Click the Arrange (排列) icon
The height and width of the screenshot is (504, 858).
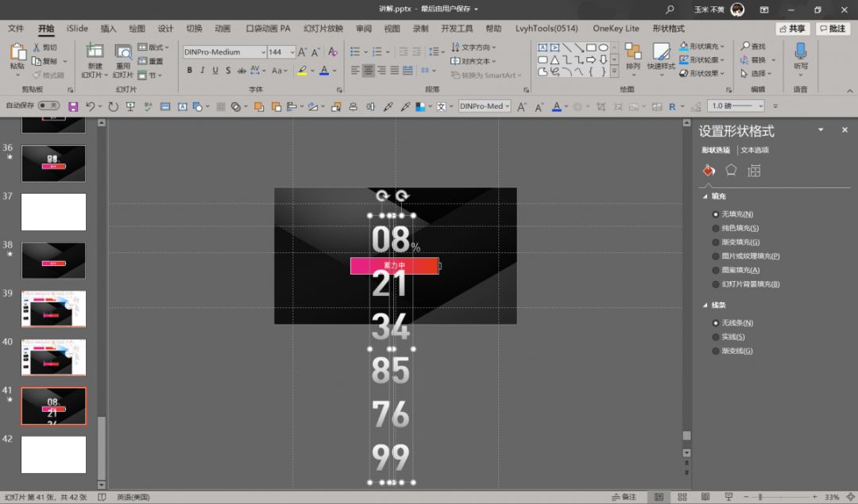(x=633, y=52)
